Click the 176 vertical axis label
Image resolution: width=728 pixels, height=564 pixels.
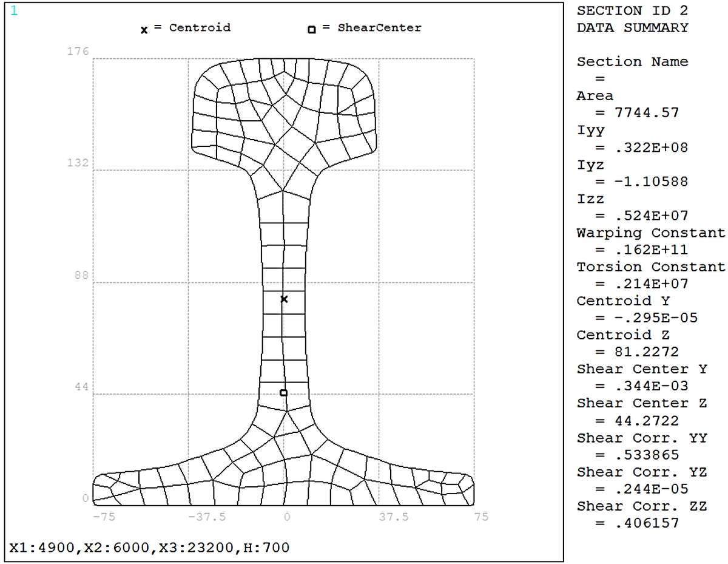(78, 51)
